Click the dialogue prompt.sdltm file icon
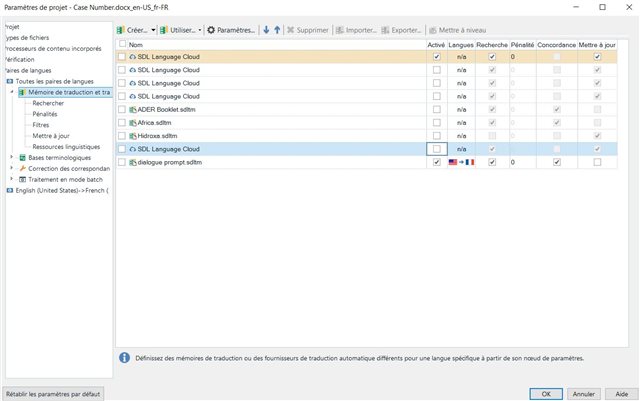 pyautogui.click(x=133, y=162)
